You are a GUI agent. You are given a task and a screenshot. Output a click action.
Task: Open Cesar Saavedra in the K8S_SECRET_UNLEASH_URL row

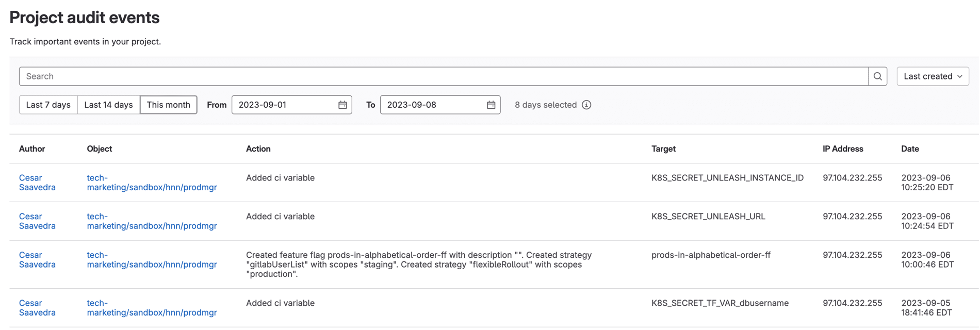pos(37,221)
